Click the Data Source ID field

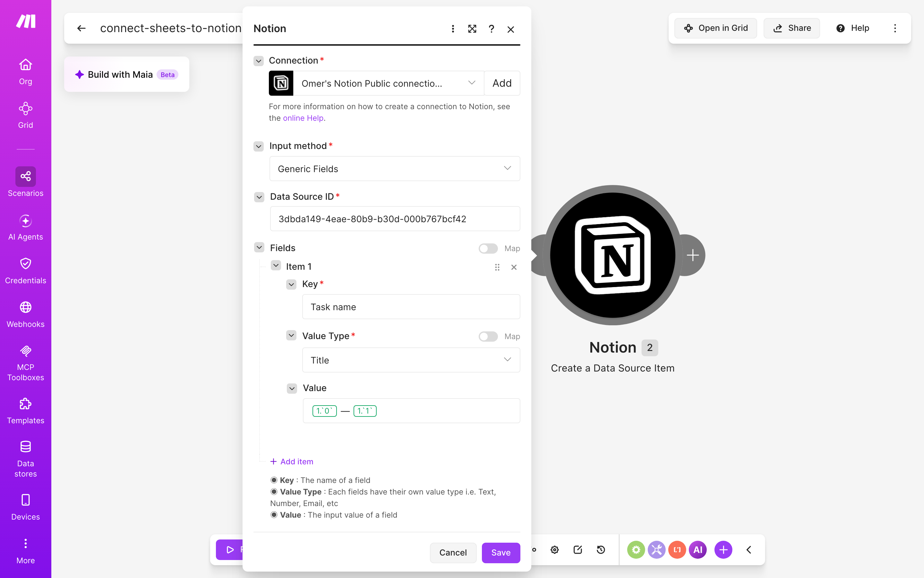[x=395, y=219]
